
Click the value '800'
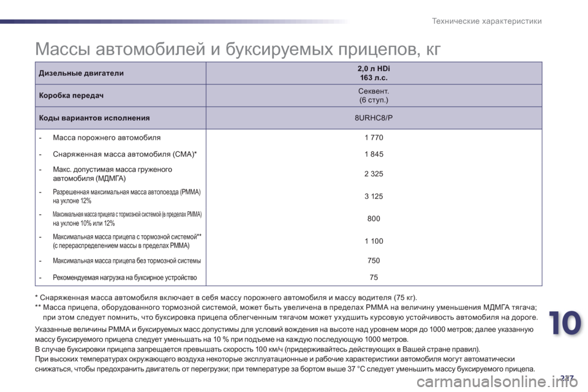[x=374, y=219]
